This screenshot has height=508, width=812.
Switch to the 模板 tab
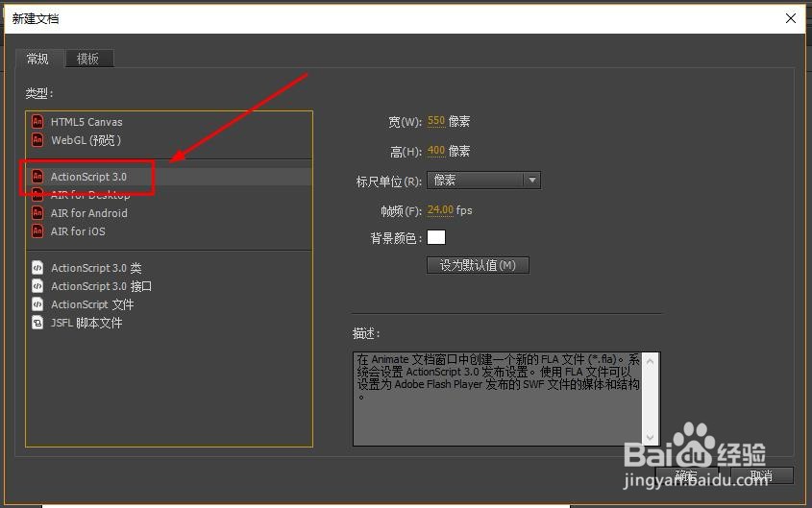[x=88, y=59]
